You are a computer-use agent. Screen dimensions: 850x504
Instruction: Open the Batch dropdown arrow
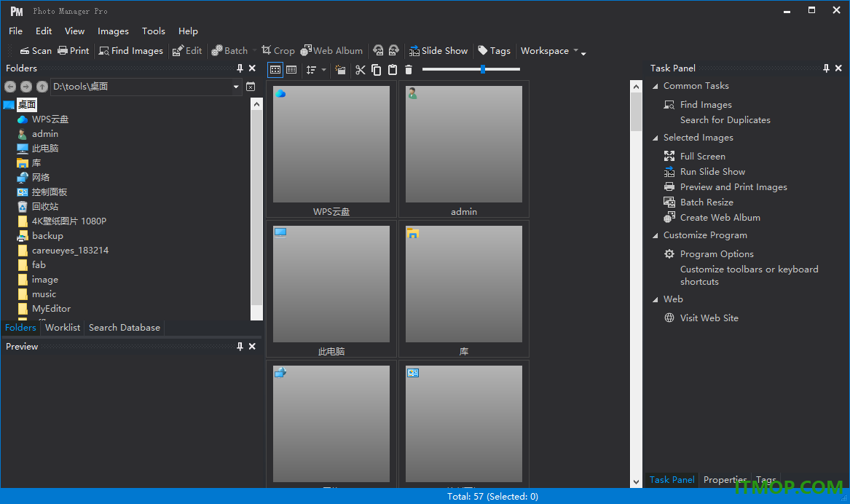click(x=254, y=50)
